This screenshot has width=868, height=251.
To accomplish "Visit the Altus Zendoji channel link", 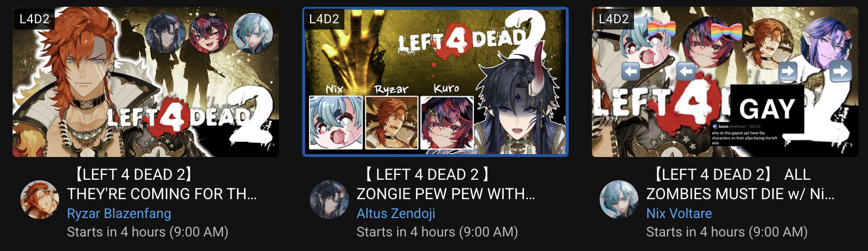I will (396, 213).
